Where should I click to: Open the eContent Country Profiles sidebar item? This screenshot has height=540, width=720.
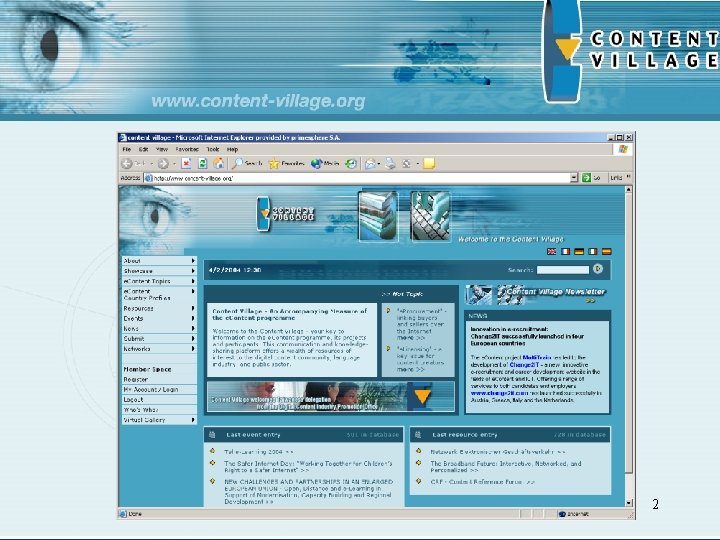(159, 294)
